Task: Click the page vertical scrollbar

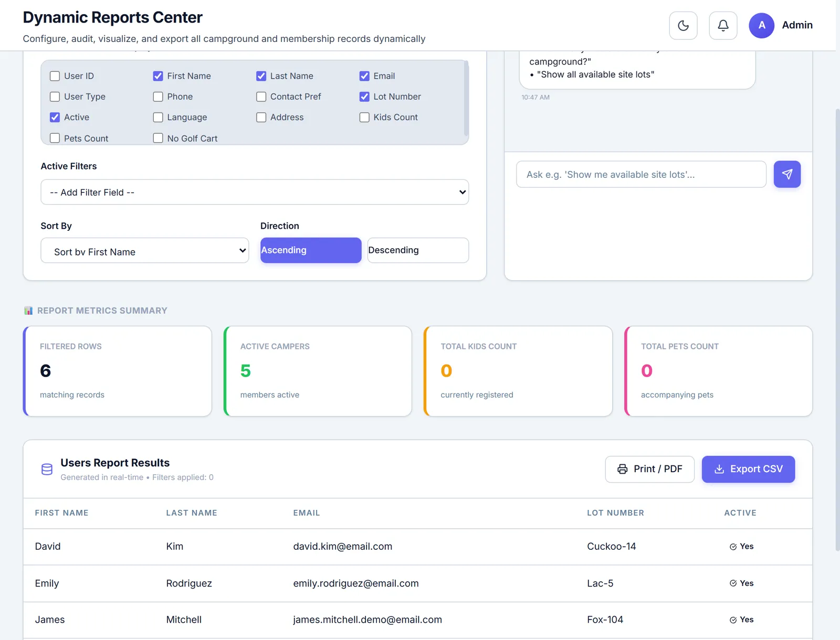Action: 837,330
